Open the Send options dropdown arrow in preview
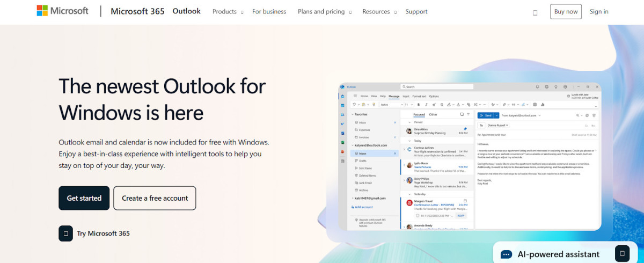The height and width of the screenshot is (263, 644). (x=497, y=115)
